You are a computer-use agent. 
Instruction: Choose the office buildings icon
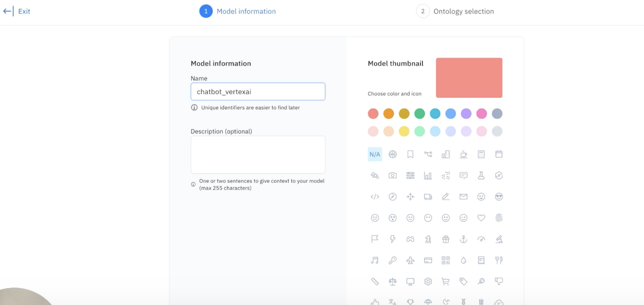[x=446, y=154]
